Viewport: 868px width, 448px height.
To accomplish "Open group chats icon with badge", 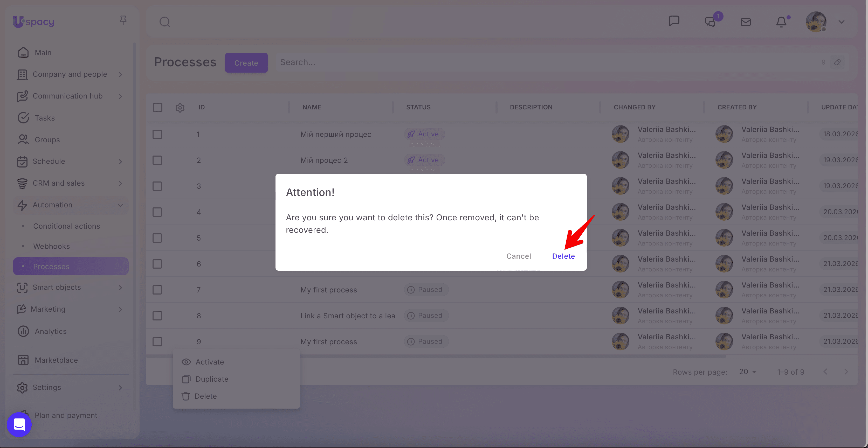I will pos(710,22).
